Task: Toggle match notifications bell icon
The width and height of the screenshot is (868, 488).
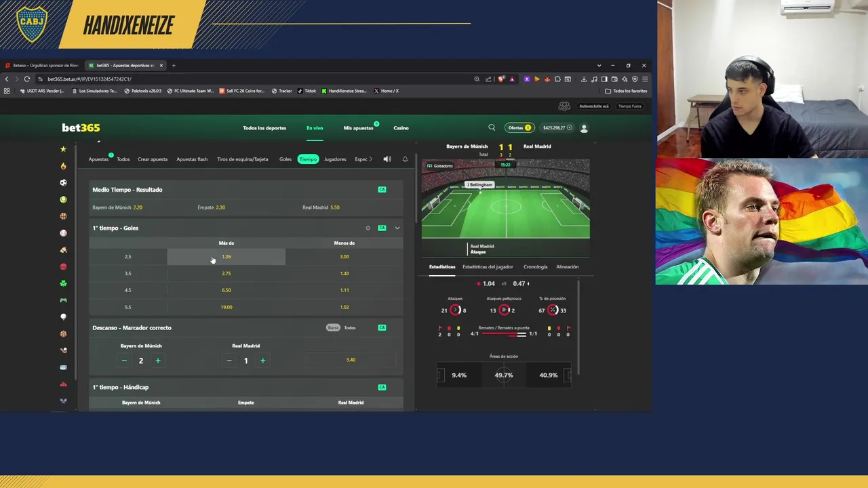Action: pyautogui.click(x=405, y=159)
